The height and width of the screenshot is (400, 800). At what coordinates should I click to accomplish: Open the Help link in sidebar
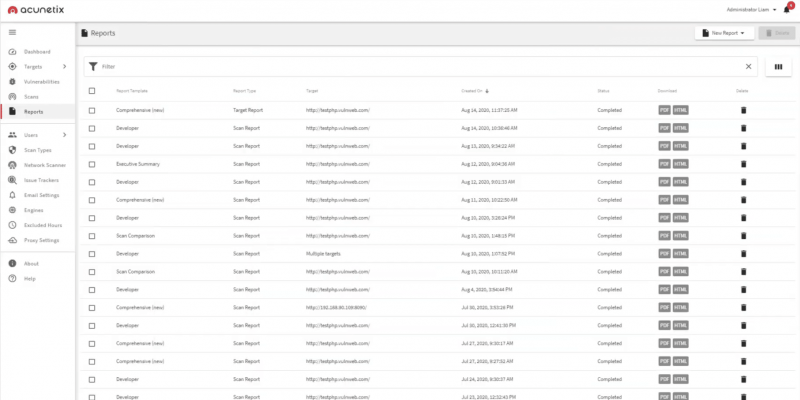[x=29, y=278]
